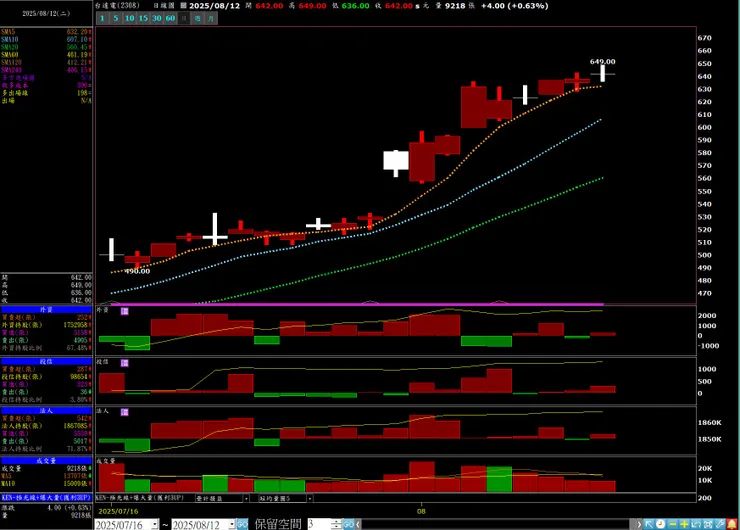This screenshot has width=740, height=530.
Task: Click the 2025/07/16 axis date label
Action: [x=118, y=512]
